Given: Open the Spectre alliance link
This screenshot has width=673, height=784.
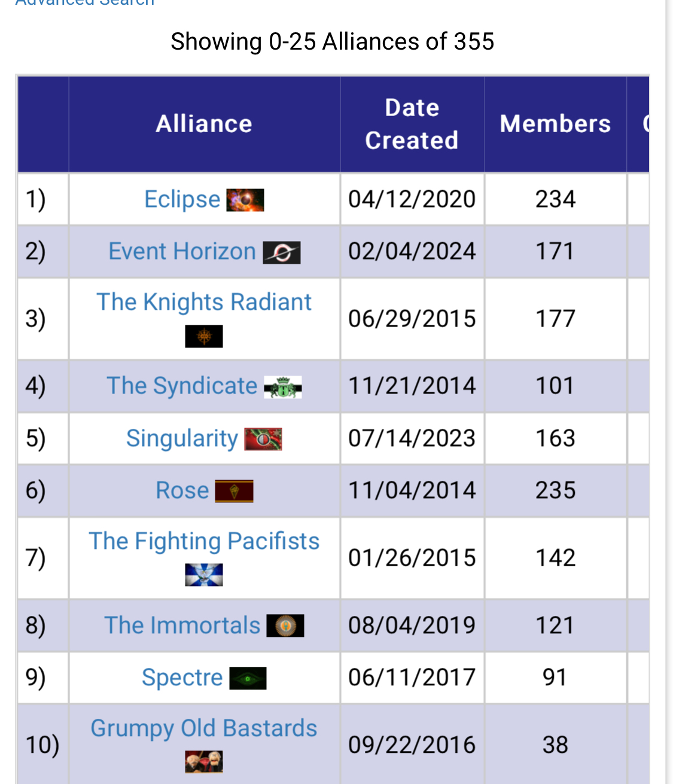Looking at the screenshot, I should coord(182,678).
